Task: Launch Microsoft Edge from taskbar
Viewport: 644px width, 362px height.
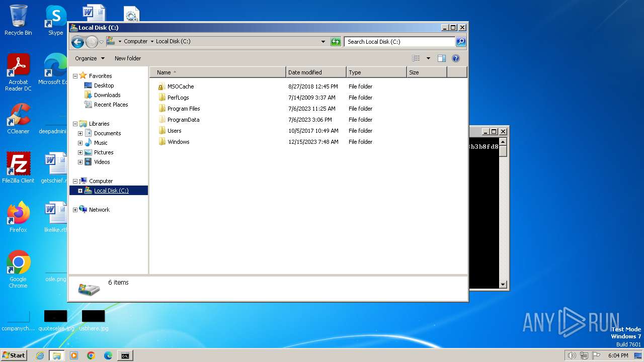Action: click(108, 355)
